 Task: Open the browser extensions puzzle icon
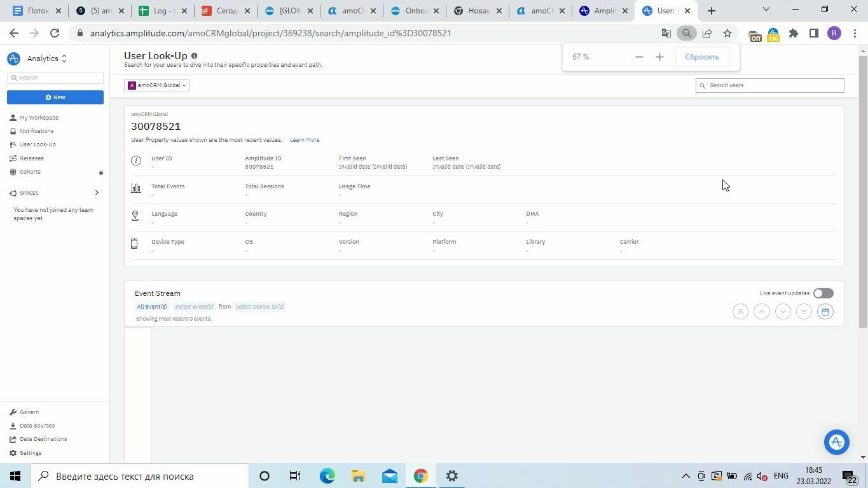[x=794, y=33]
